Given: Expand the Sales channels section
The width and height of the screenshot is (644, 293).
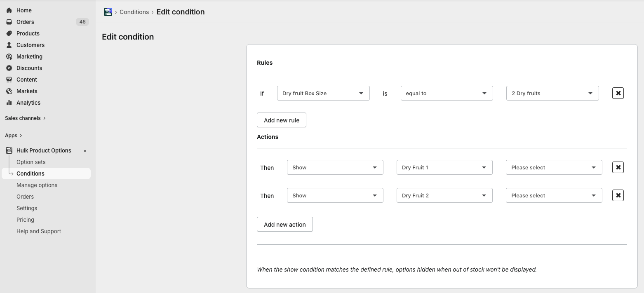Looking at the screenshot, I should [x=25, y=118].
